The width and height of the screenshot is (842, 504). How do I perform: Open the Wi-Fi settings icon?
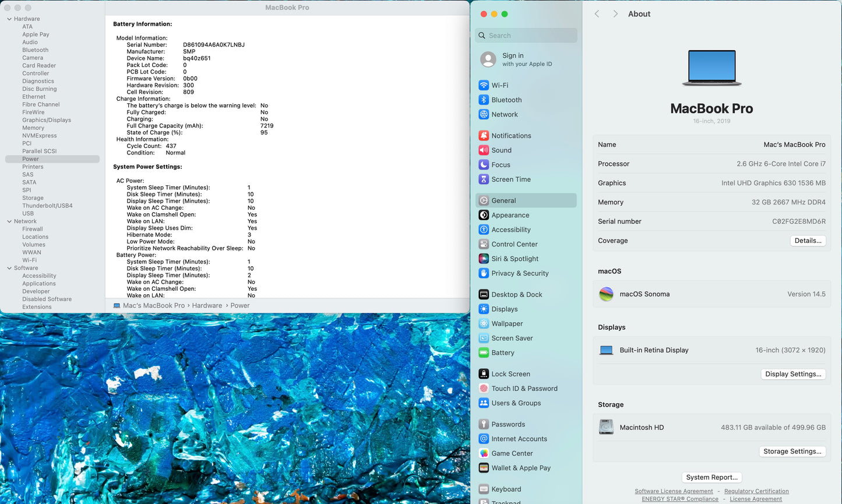point(484,85)
